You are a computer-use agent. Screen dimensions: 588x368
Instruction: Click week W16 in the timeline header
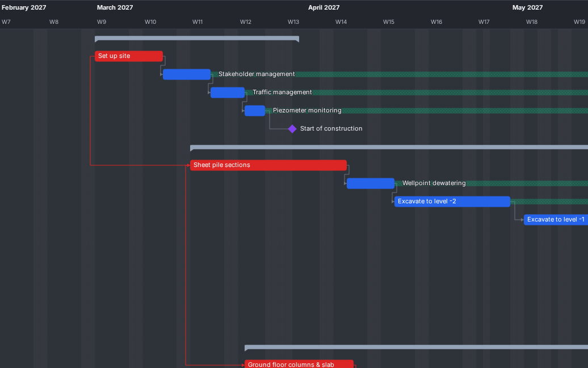pos(436,22)
